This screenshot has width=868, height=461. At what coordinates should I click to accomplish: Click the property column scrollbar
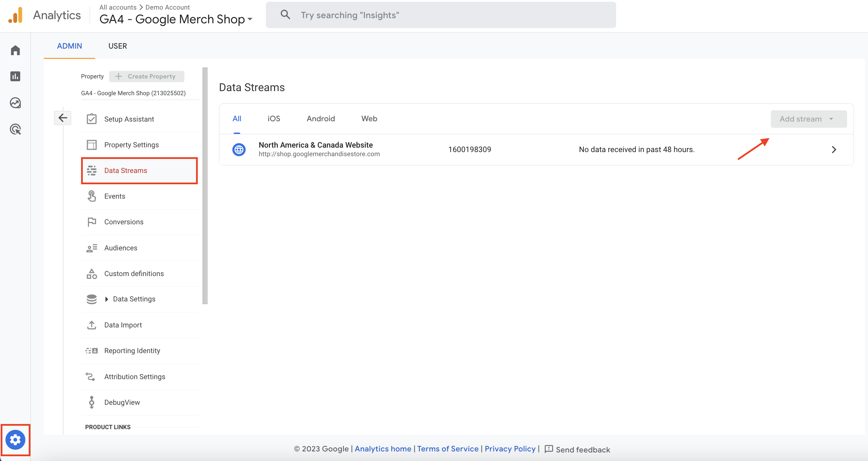(205, 186)
